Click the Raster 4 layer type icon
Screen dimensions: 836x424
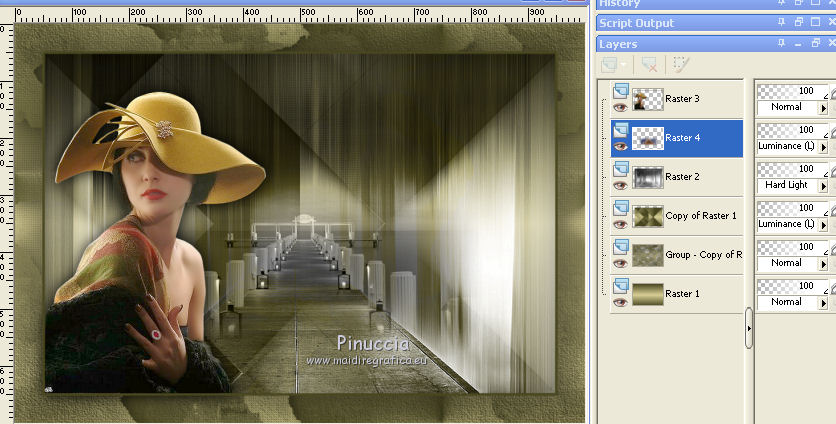(621, 130)
